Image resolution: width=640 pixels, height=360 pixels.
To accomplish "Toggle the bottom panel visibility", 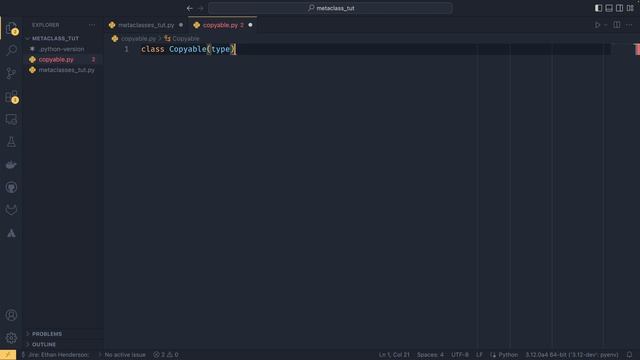I will tap(609, 8).
